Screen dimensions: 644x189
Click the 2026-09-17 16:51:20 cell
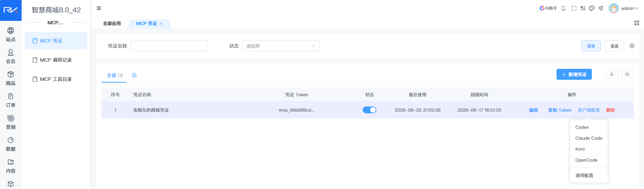point(479,110)
